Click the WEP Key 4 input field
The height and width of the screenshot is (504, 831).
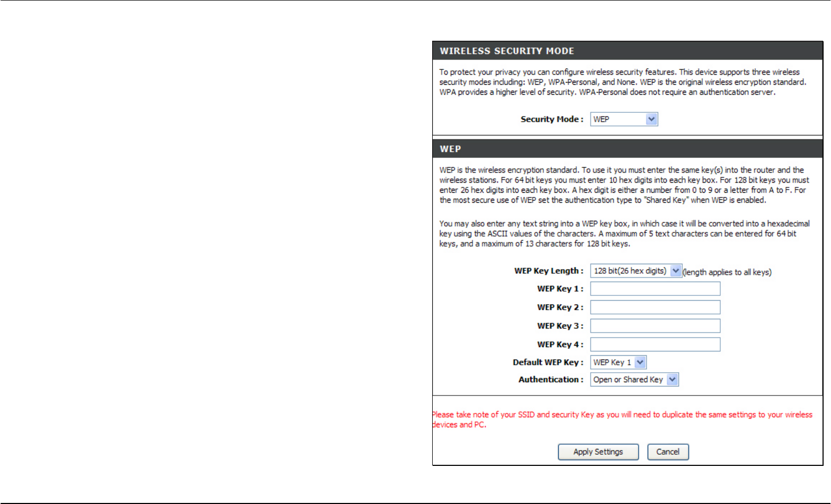click(x=655, y=344)
